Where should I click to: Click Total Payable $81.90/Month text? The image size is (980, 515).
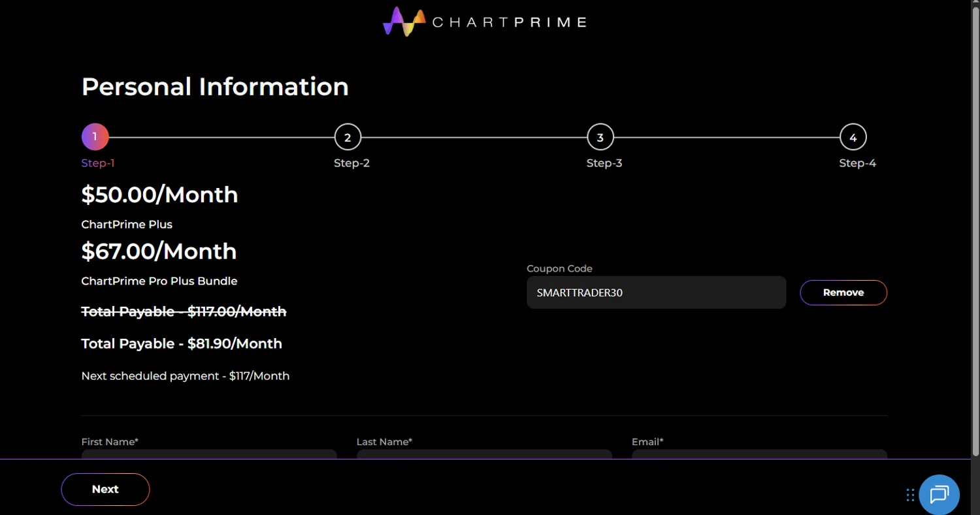coord(182,344)
